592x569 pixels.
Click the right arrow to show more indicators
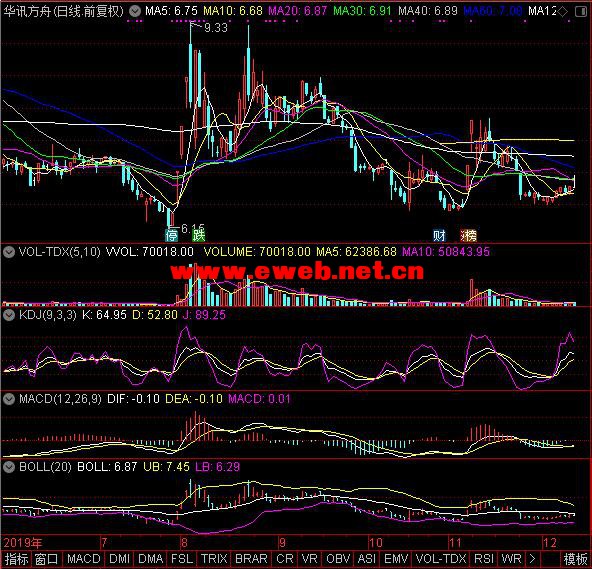click(x=532, y=558)
